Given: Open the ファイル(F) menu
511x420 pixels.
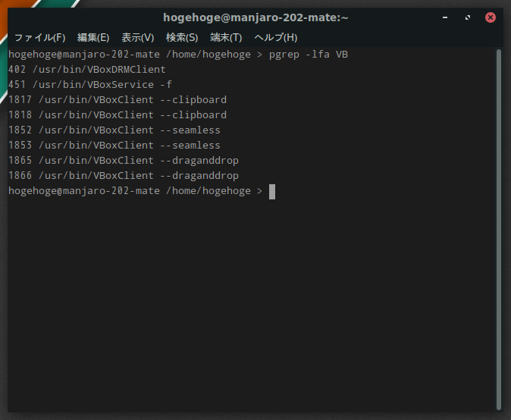Looking at the screenshot, I should pyautogui.click(x=39, y=37).
